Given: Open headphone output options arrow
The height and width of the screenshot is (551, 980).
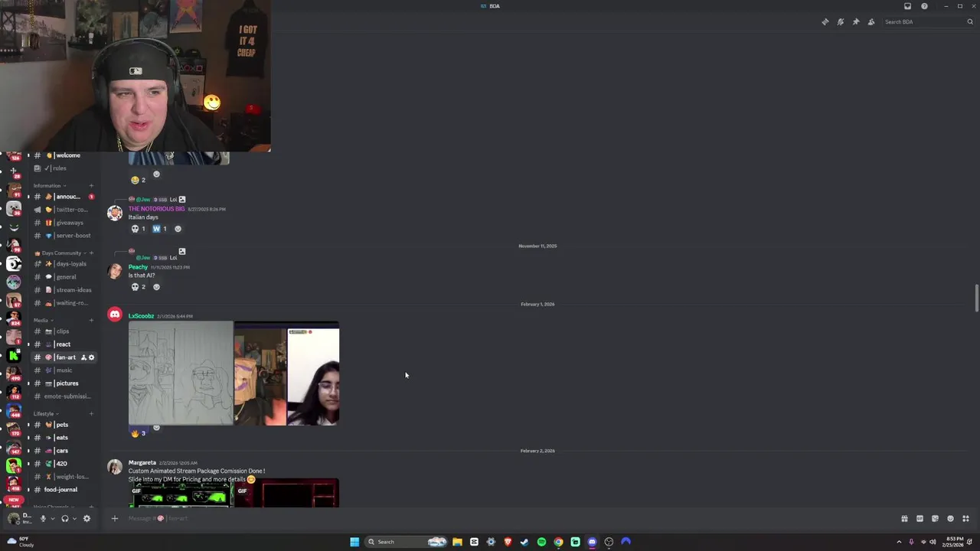Looking at the screenshot, I should coord(74,518).
